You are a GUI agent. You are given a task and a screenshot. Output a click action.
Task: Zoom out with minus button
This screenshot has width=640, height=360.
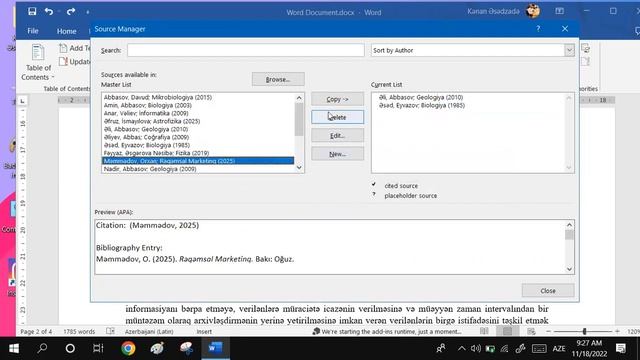pyautogui.click(x=549, y=331)
